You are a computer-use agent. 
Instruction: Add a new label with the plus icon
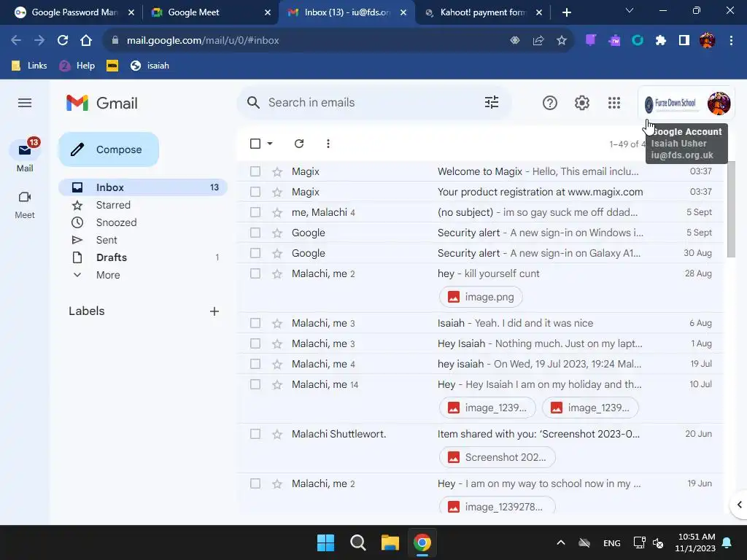(x=214, y=311)
